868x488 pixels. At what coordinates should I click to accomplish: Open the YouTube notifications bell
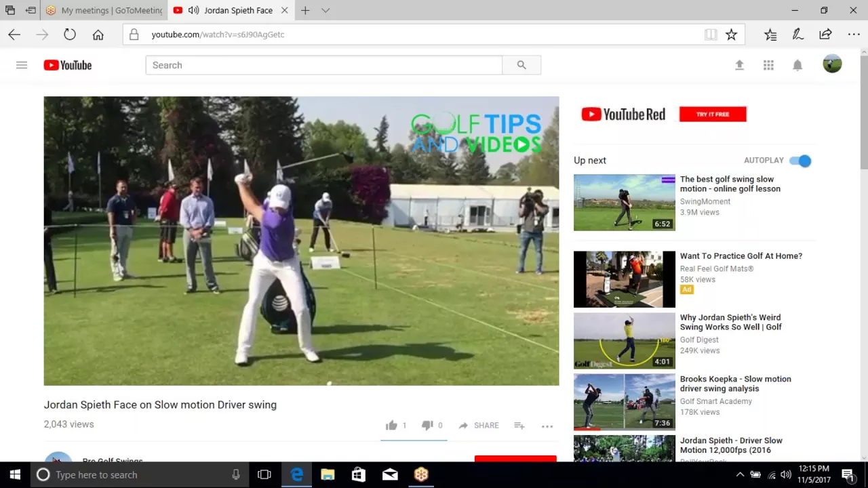tap(797, 65)
